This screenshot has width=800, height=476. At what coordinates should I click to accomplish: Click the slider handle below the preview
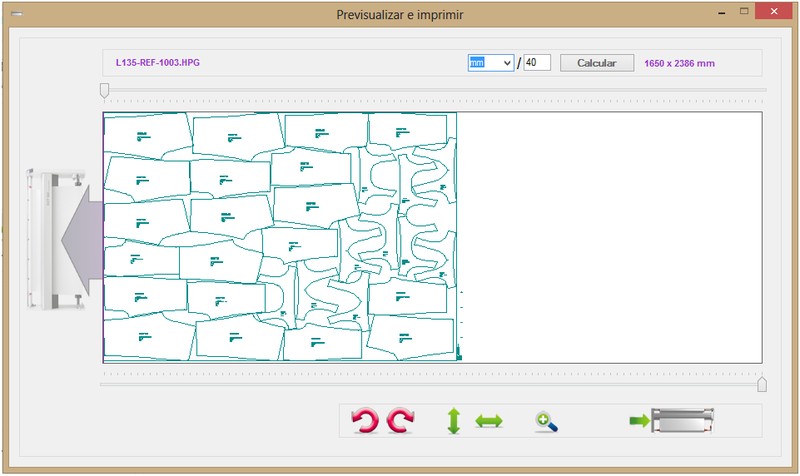(x=762, y=383)
